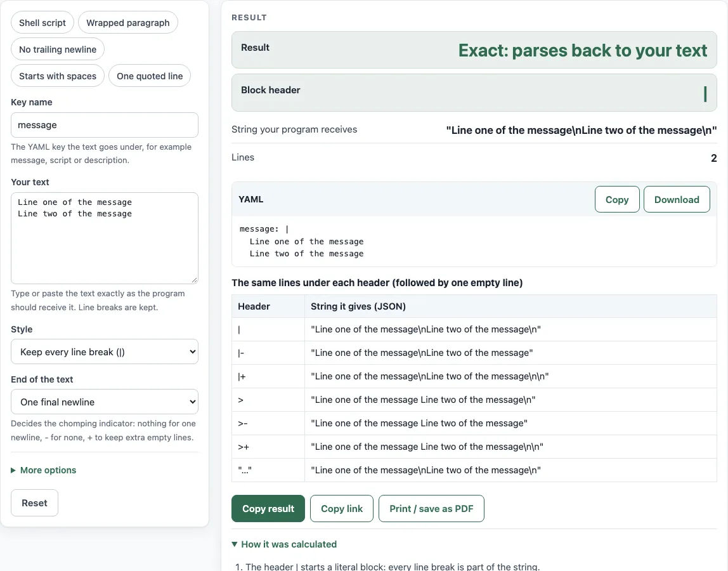Viewport: 728px width, 571px height.
Task: Click the Block header indicator value
Action: tap(705, 93)
